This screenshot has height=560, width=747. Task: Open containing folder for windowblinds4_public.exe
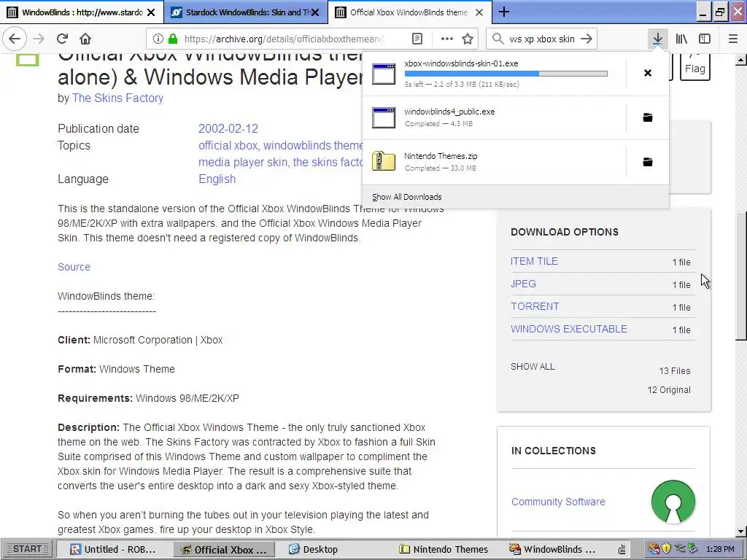point(648,117)
